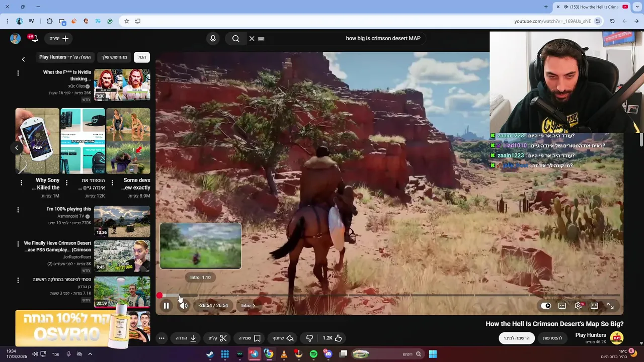Screen dimensions: 644x362
Task: Toggle the autoplay switch in player controls
Action: [x=546, y=306]
